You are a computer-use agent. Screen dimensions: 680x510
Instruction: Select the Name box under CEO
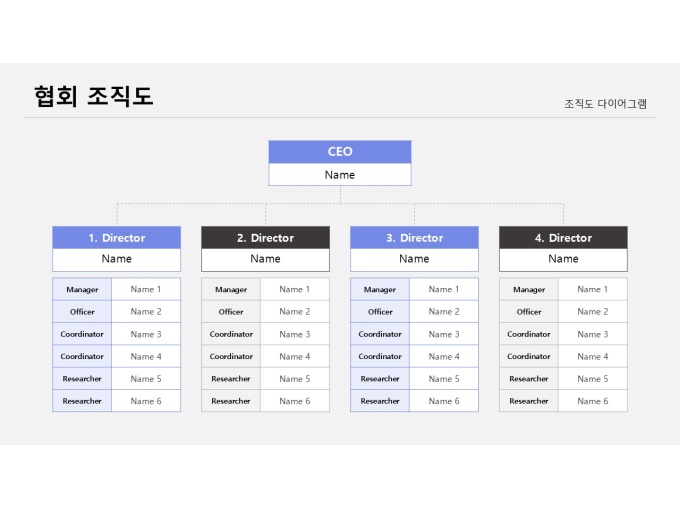(339, 175)
